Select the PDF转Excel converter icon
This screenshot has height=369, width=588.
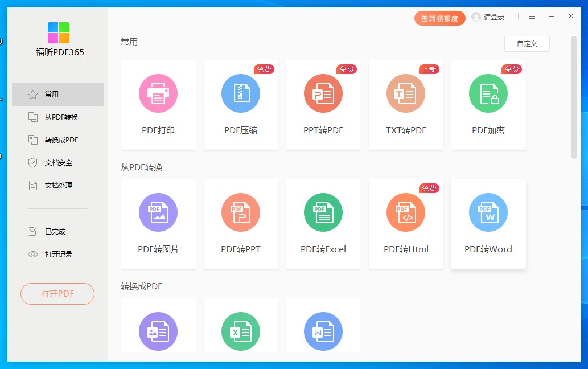click(x=323, y=212)
